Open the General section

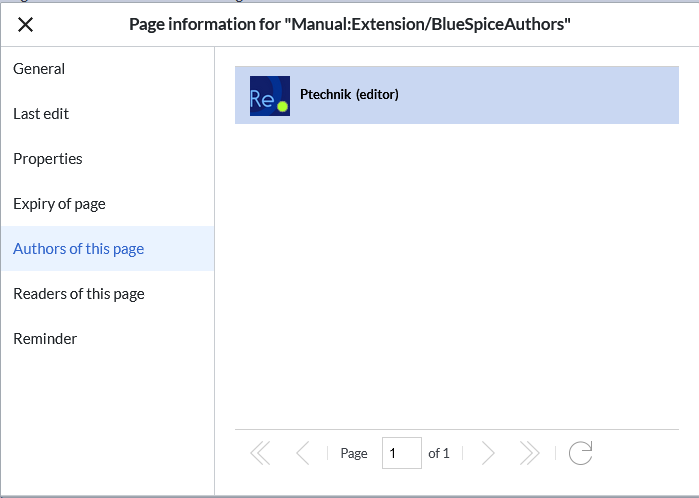point(39,69)
